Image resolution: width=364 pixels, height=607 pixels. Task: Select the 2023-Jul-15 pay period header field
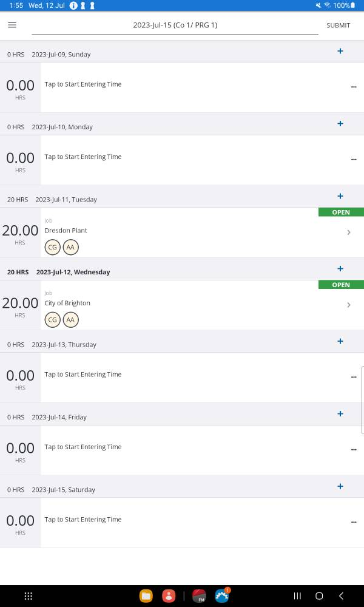(x=175, y=25)
